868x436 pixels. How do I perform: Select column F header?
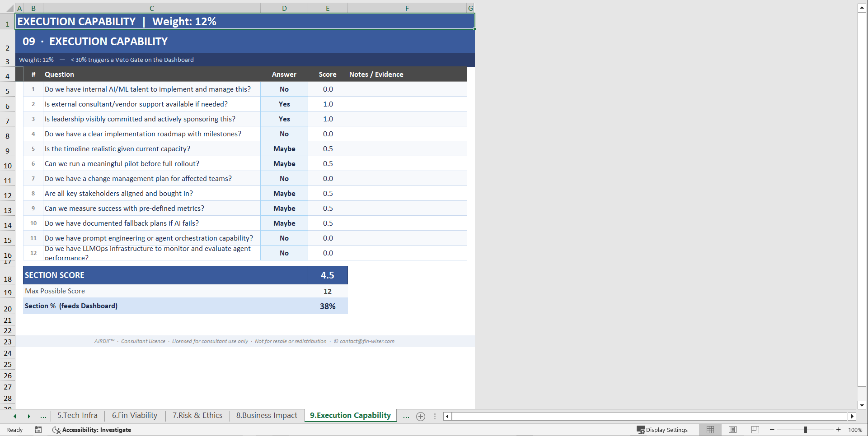pyautogui.click(x=407, y=8)
